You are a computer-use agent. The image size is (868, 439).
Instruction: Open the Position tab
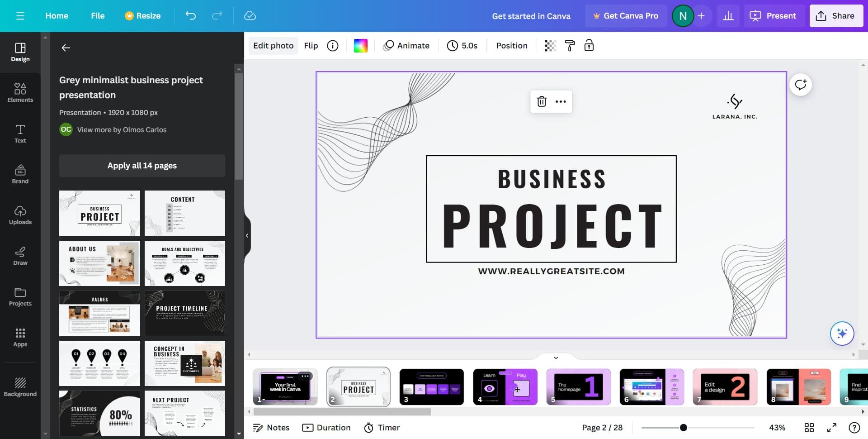(511, 46)
